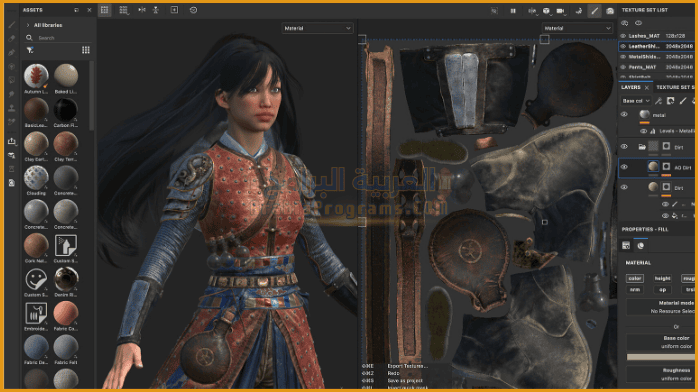Hide the AO Dirt layer
This screenshot has width=698, height=392.
pos(624,167)
